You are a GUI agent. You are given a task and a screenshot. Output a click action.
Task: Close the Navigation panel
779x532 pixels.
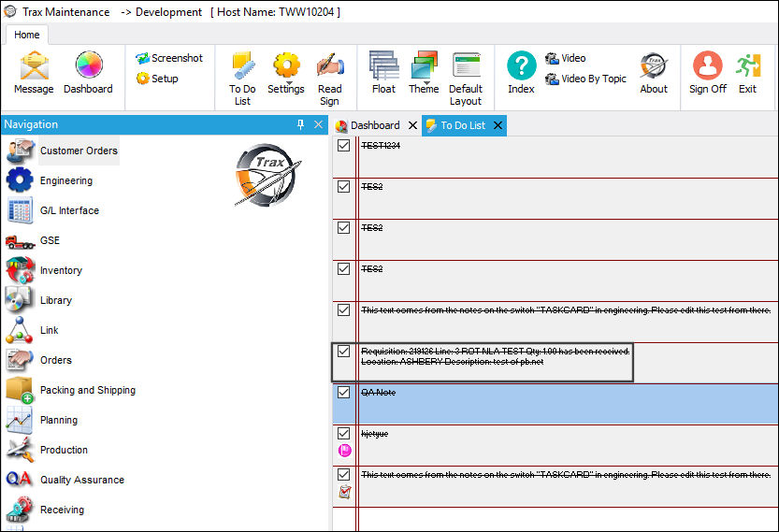[319, 124]
